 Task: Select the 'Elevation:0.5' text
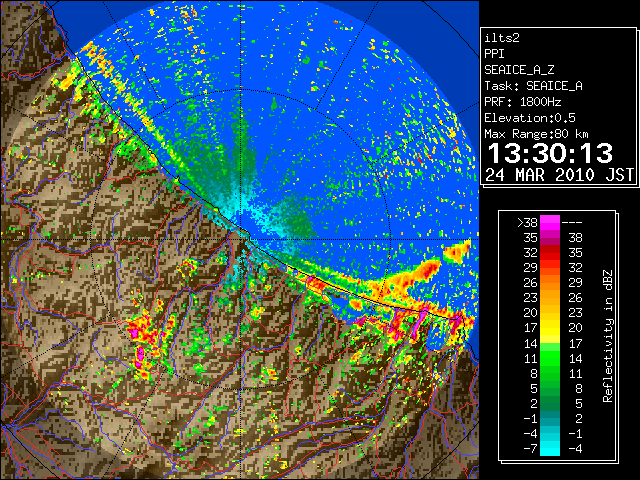click(530, 118)
